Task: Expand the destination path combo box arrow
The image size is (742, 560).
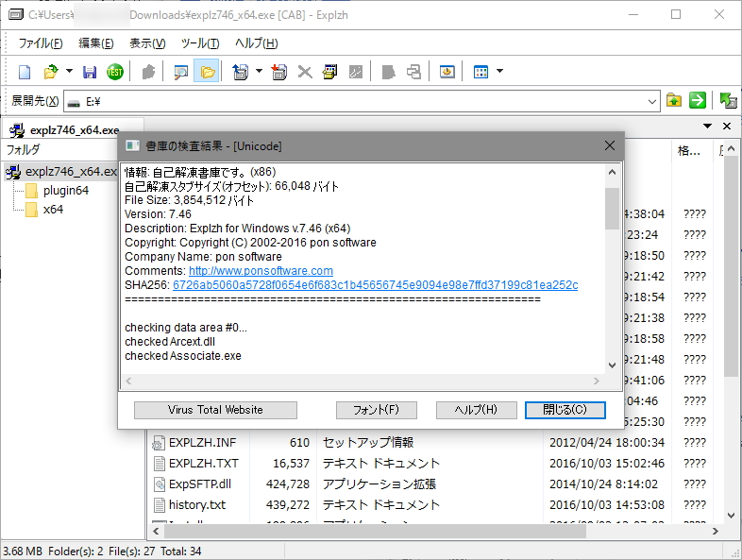Action: [652, 101]
